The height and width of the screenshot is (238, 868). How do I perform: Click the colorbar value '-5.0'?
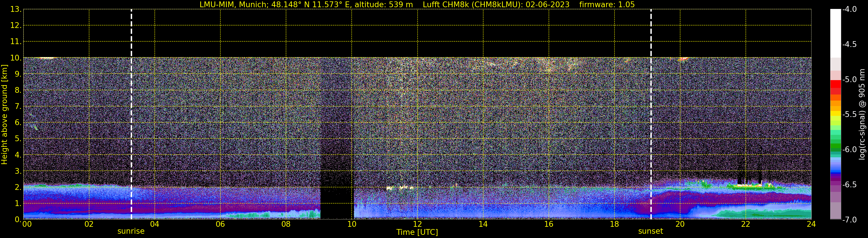click(850, 80)
